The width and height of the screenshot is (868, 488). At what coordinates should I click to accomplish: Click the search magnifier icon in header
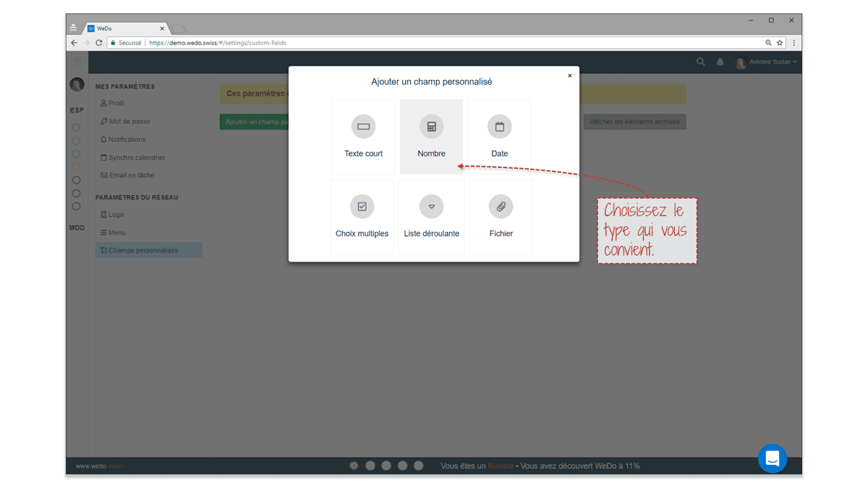tap(701, 62)
